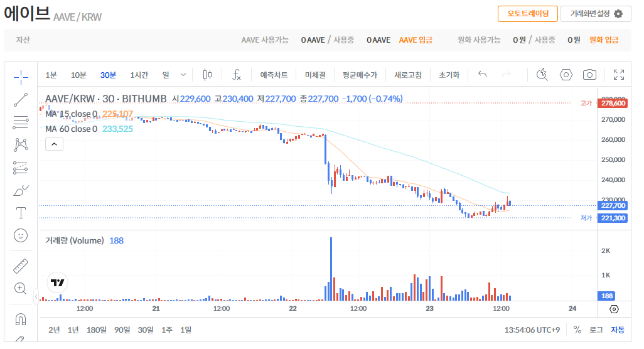Toggle auto scale (자동)
The image size is (644, 349).
pyautogui.click(x=618, y=330)
